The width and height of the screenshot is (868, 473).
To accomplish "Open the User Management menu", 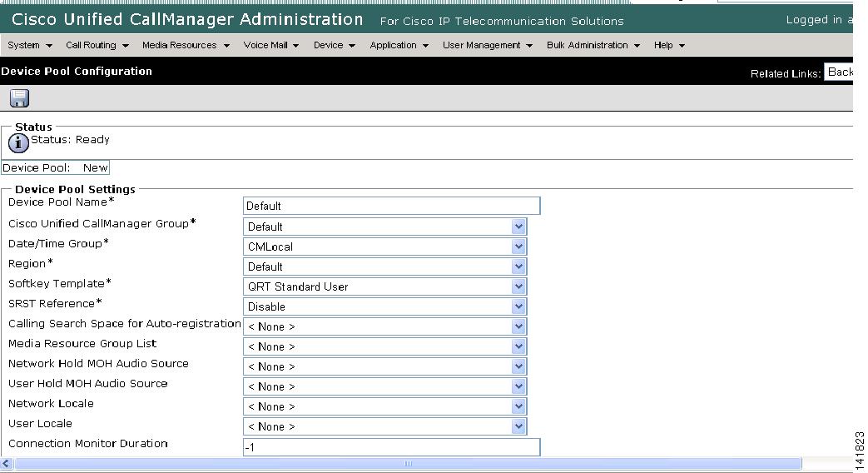I will pos(487,46).
